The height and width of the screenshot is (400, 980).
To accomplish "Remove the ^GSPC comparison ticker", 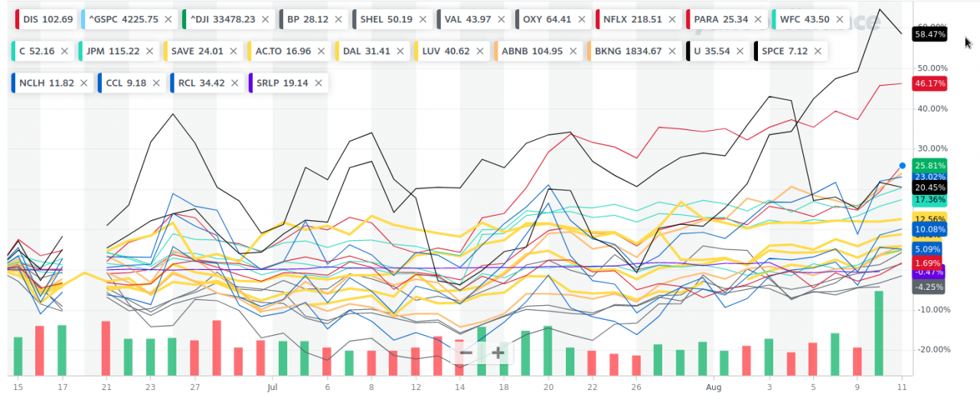I will click(x=168, y=18).
